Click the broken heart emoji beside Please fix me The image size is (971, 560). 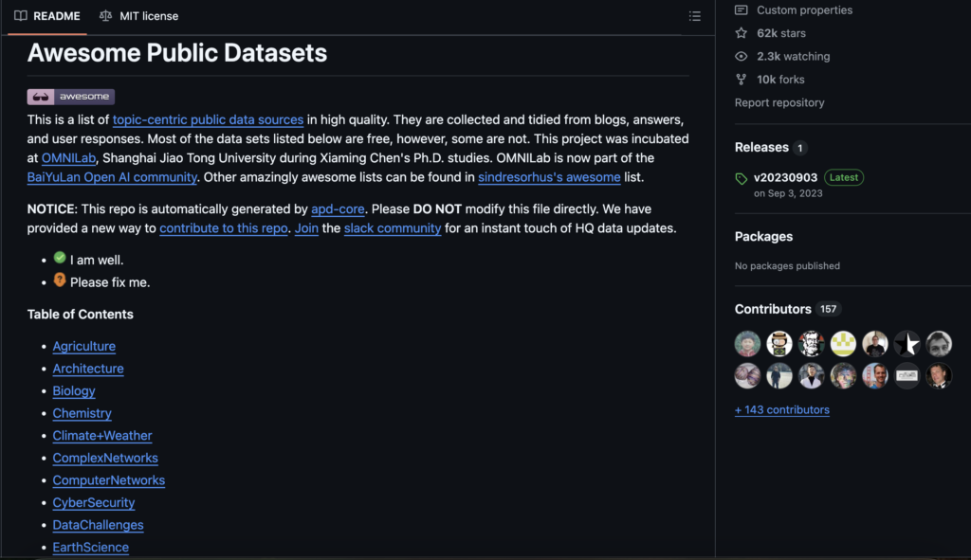click(60, 280)
